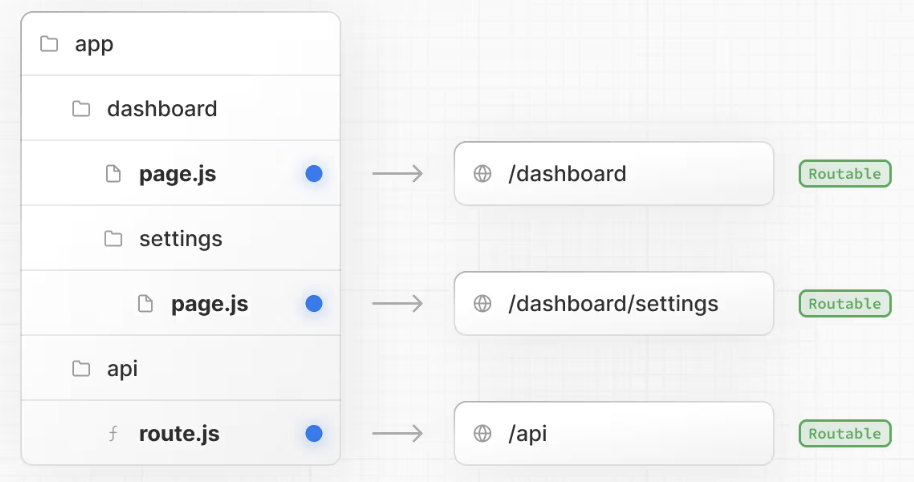
Task: Click the function icon beside route.js
Action: (x=113, y=434)
